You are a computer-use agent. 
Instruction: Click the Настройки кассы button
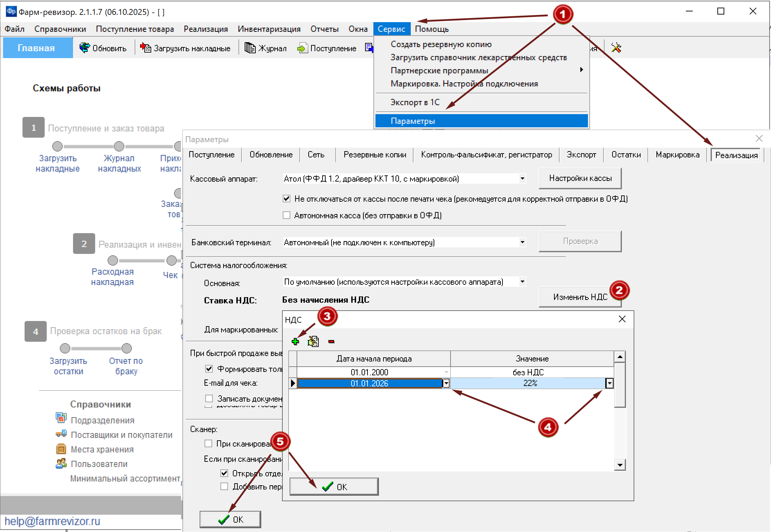(x=580, y=178)
